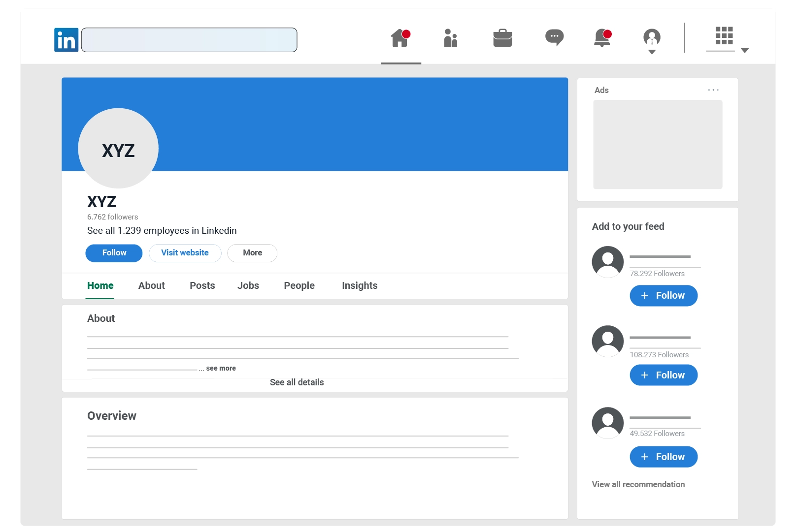The image size is (797, 532).
Task: Expand the apps grid menu
Action: click(725, 37)
